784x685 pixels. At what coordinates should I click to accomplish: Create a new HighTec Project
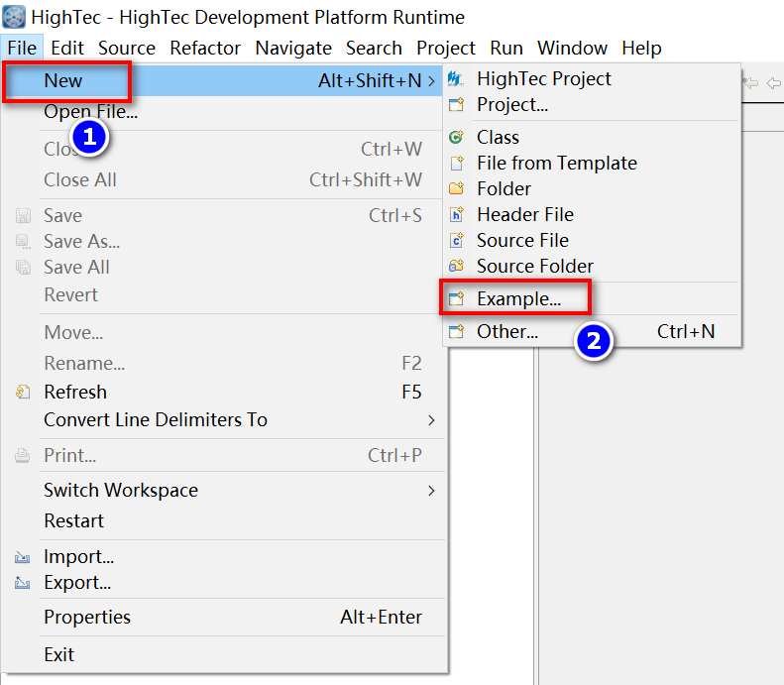pyautogui.click(x=592, y=79)
